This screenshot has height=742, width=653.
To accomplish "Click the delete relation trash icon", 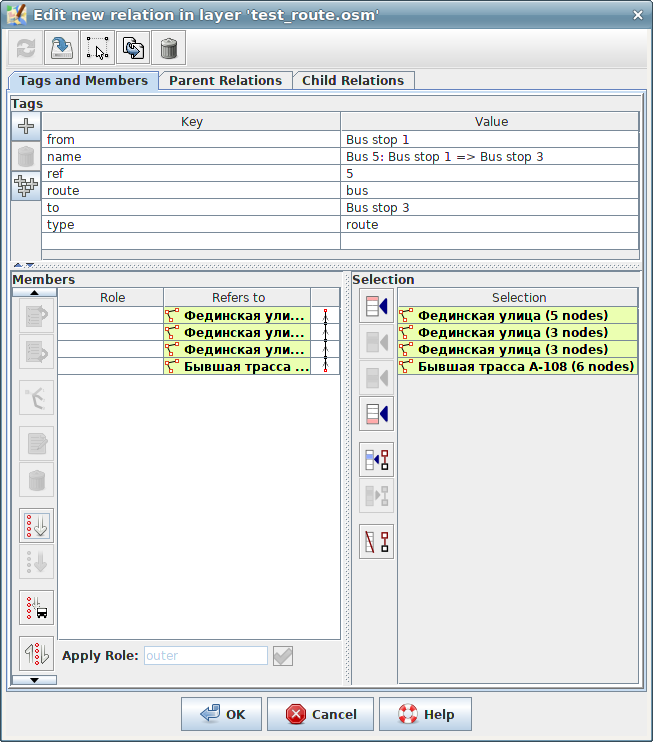I will click(x=169, y=47).
